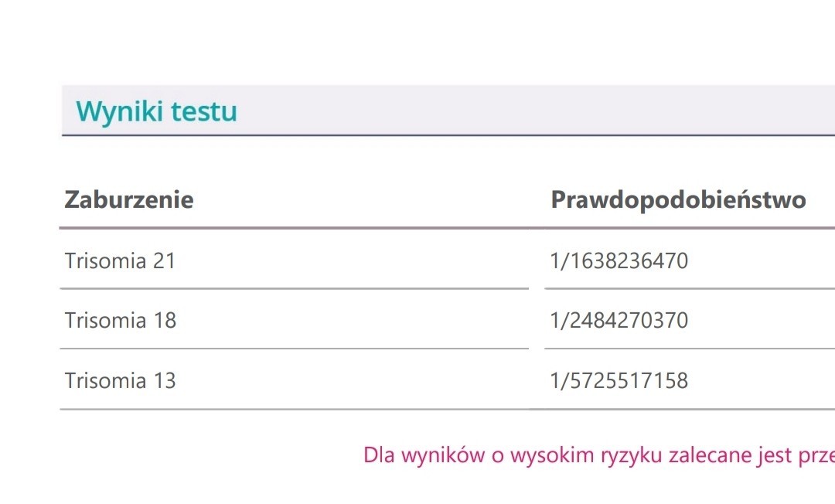Click the probability value 1/1638236470
835x504 pixels.
point(619,261)
